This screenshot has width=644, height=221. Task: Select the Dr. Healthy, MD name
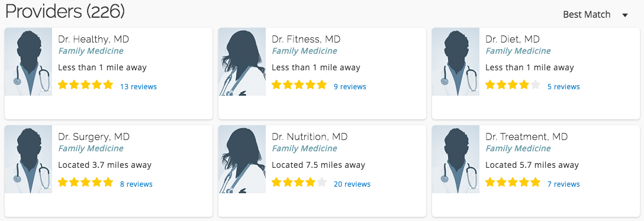(94, 40)
